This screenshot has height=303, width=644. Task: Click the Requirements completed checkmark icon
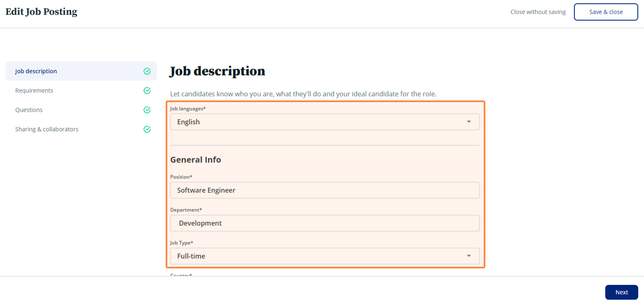coord(147,90)
